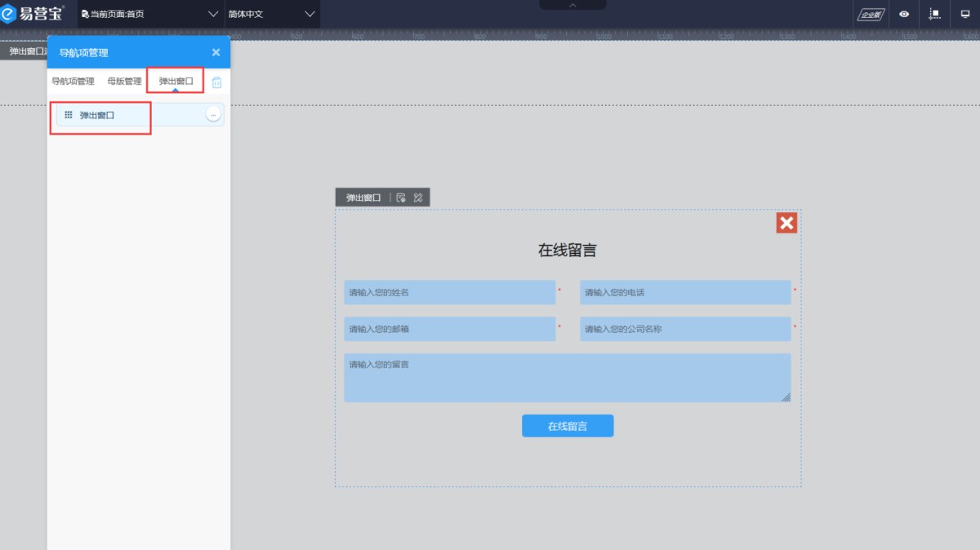Click the popup settings icon beside 弹出窗口 label

(x=401, y=197)
